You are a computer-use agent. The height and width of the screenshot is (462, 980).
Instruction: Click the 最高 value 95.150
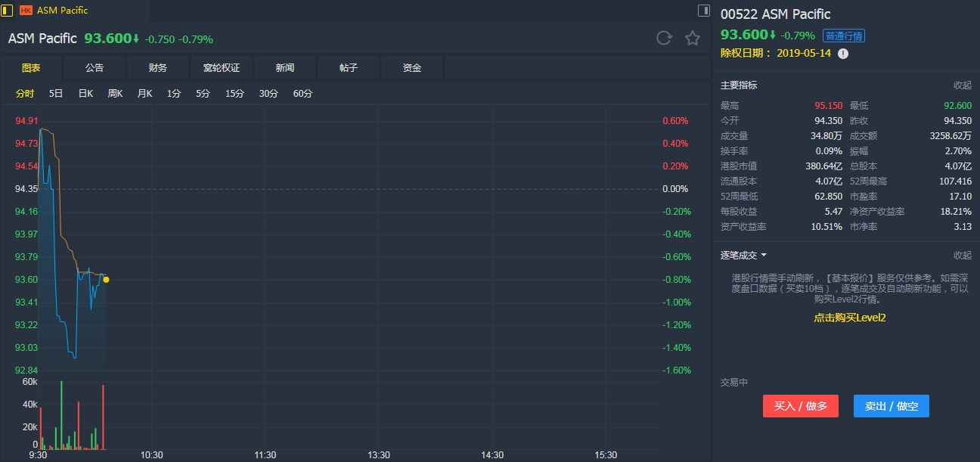(x=828, y=106)
